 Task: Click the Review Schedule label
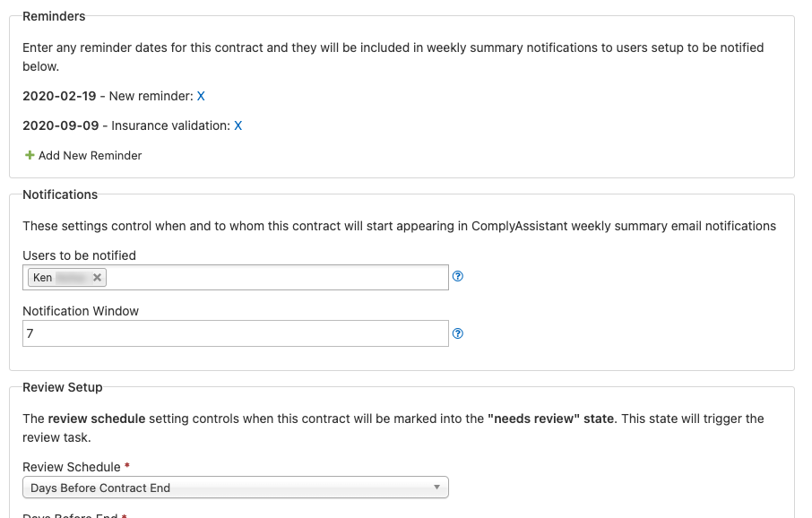tap(71, 467)
